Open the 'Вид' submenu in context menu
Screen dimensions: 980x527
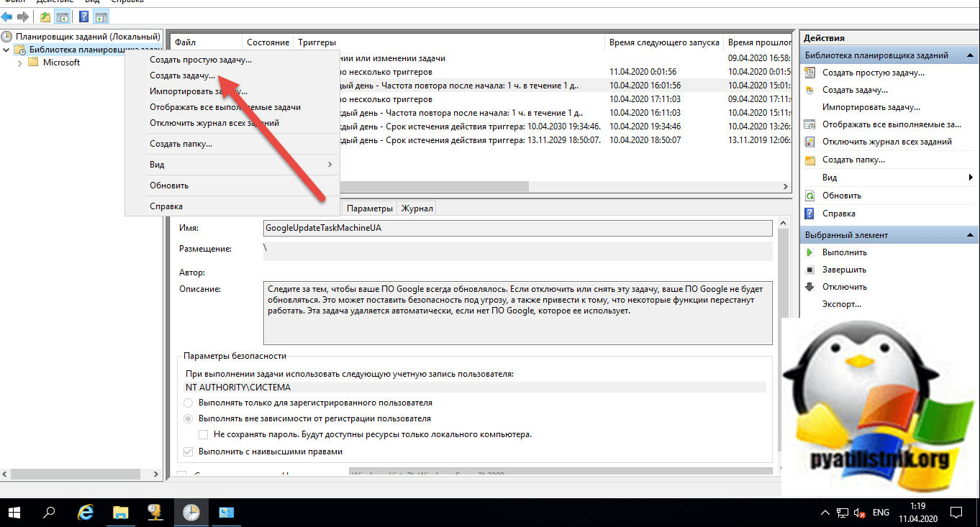click(231, 165)
